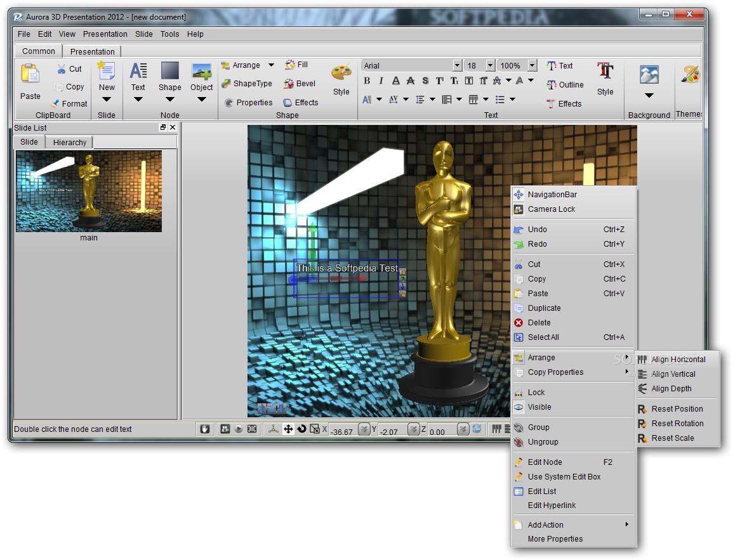Click the Fill icon in Shape group
Screen dimensions: 733x560
[290, 65]
